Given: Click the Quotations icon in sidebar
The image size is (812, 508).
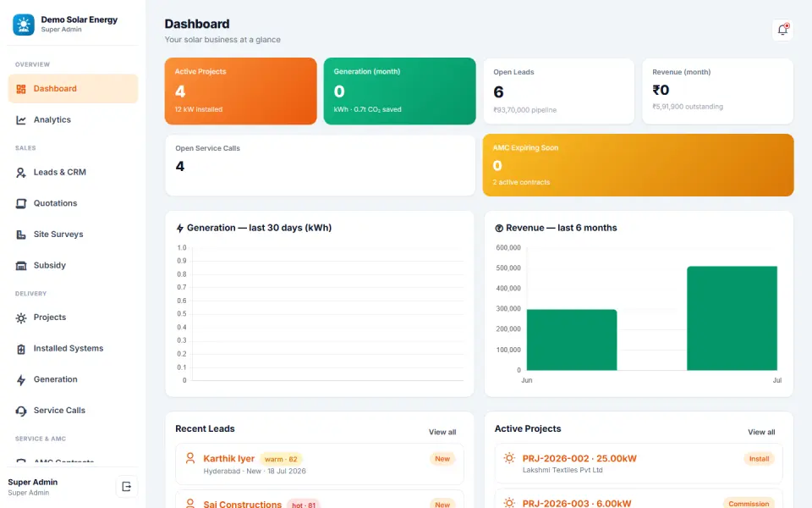Looking at the screenshot, I should [20, 204].
